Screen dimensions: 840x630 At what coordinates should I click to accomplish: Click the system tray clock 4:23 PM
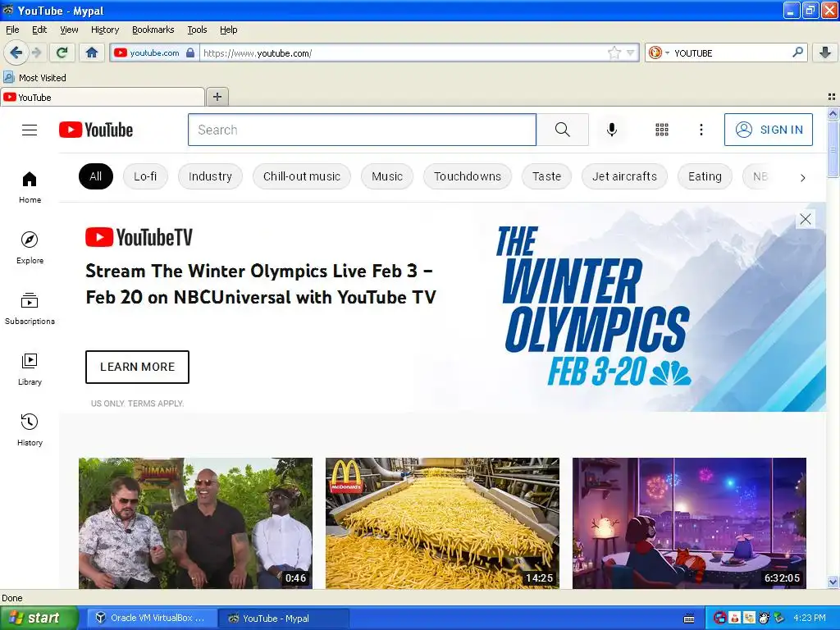810,619
